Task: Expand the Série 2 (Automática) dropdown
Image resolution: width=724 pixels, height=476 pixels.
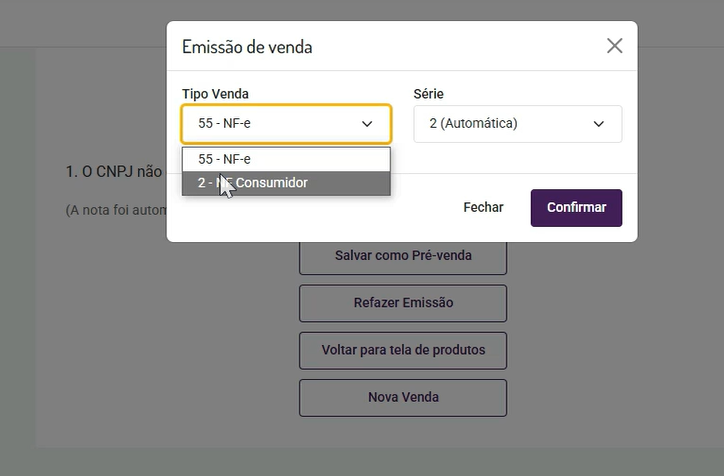Action: click(517, 124)
